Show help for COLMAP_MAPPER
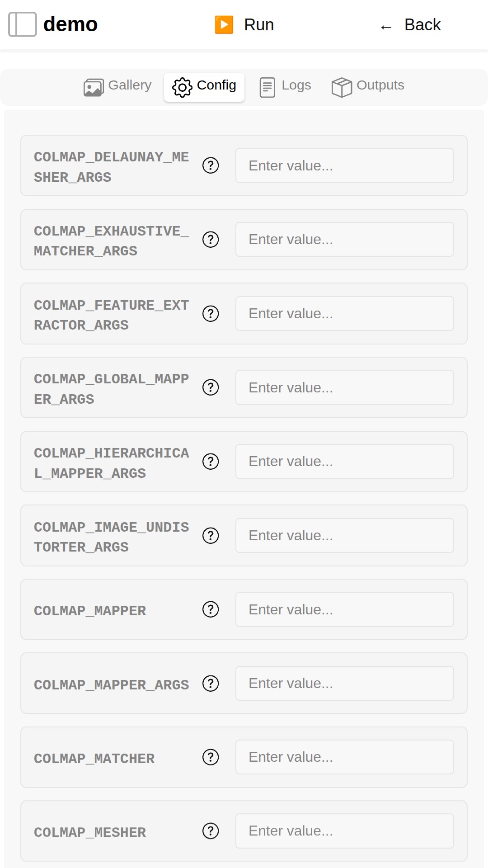The height and width of the screenshot is (868, 488). pyautogui.click(x=211, y=609)
